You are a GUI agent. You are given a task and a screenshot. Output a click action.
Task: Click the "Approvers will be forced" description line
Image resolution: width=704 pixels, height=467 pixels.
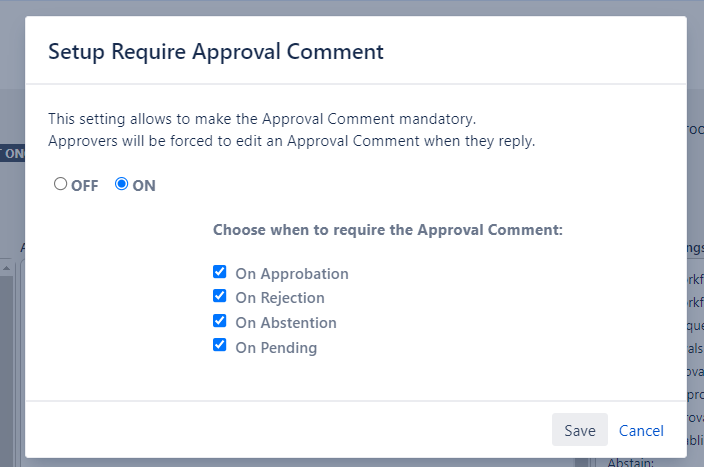pos(292,141)
